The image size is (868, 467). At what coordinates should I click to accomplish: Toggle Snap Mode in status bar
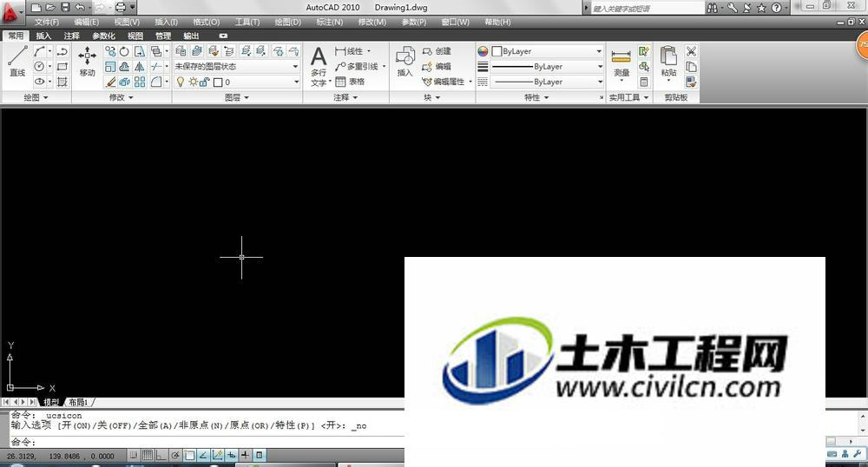(134, 456)
